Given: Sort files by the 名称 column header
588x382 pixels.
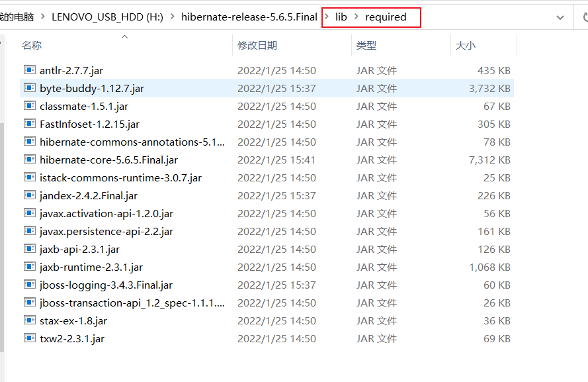Looking at the screenshot, I should pos(32,46).
